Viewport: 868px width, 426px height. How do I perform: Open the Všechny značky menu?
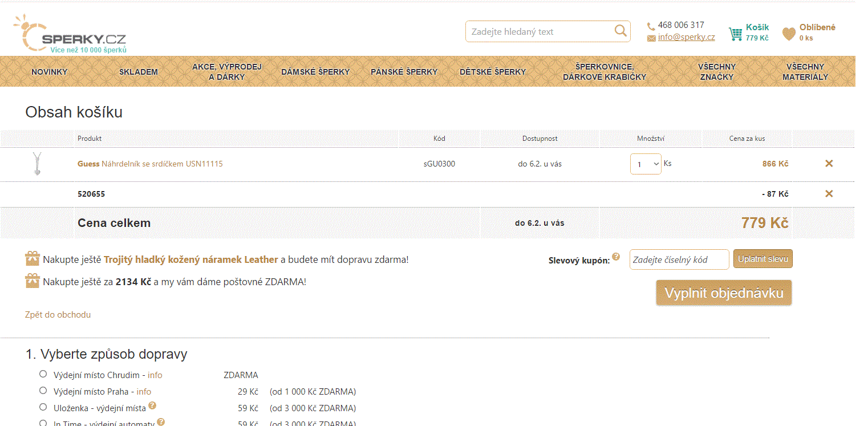[717, 72]
